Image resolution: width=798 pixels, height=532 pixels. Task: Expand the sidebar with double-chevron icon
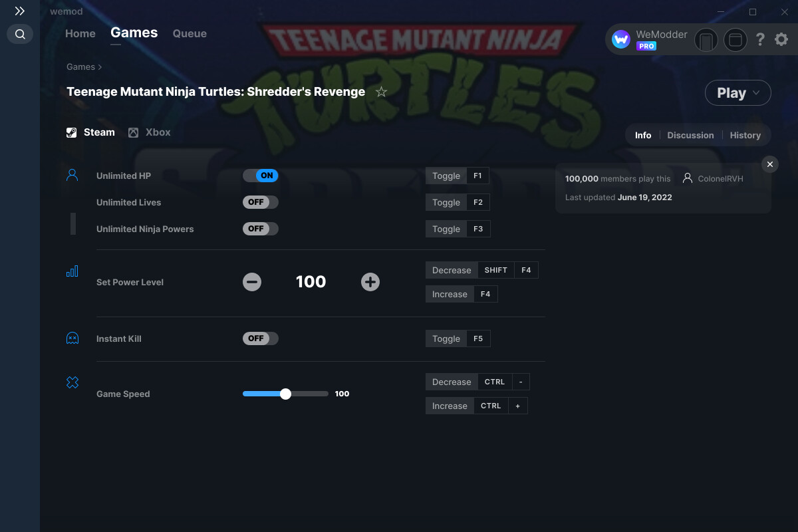(x=20, y=11)
